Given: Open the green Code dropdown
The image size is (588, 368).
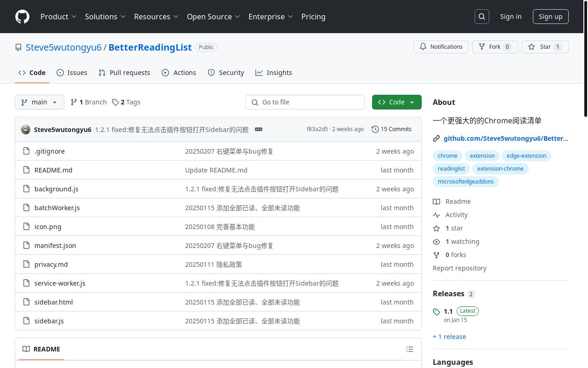Looking at the screenshot, I should [396, 102].
